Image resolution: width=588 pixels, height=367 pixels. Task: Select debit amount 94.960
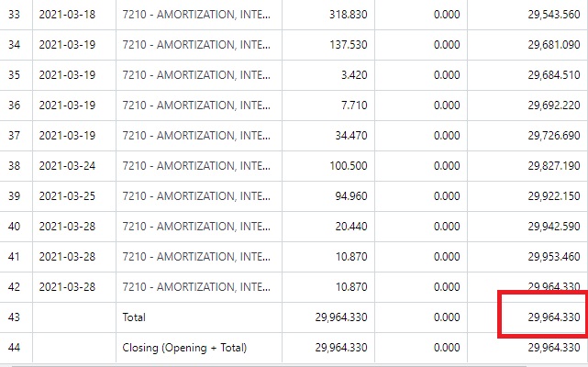(351, 196)
